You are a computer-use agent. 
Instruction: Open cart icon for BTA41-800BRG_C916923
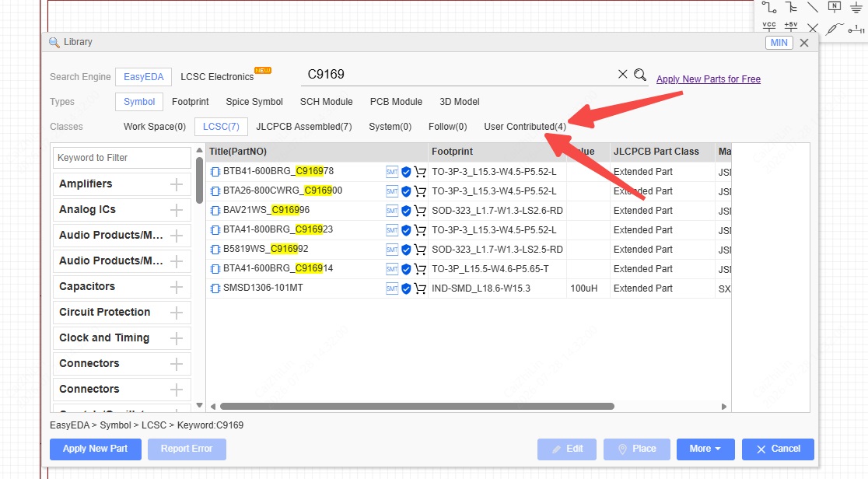point(420,230)
